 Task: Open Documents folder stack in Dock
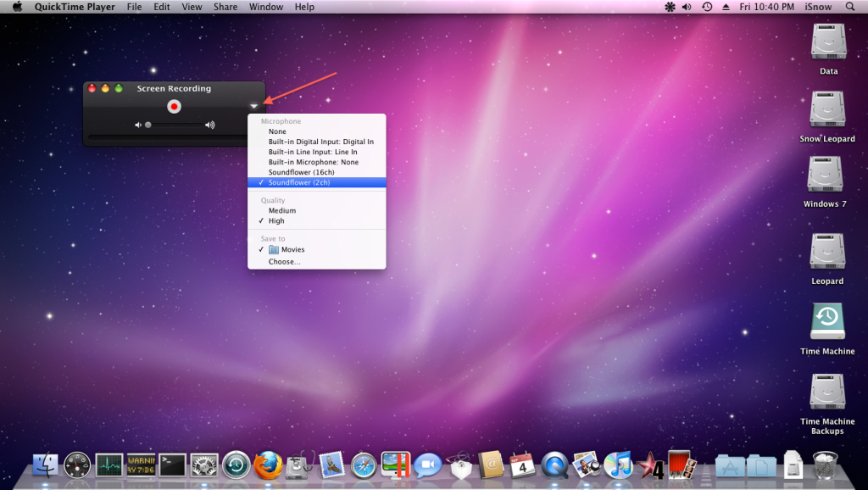click(761, 465)
